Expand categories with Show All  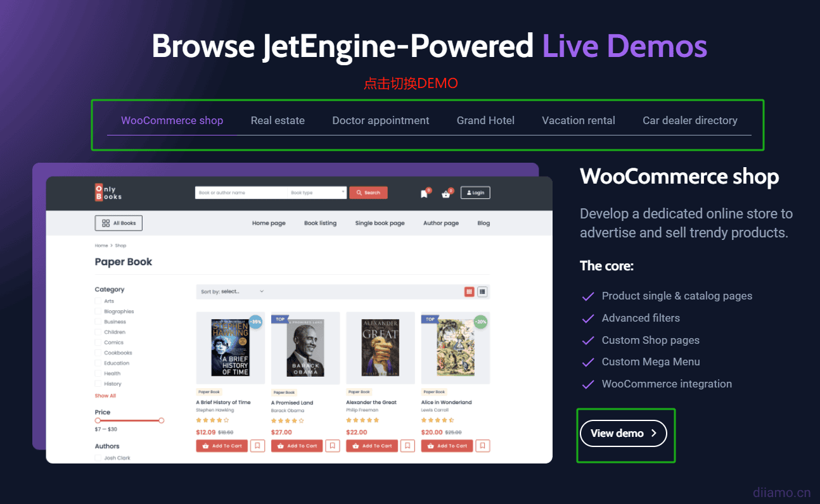coord(105,396)
